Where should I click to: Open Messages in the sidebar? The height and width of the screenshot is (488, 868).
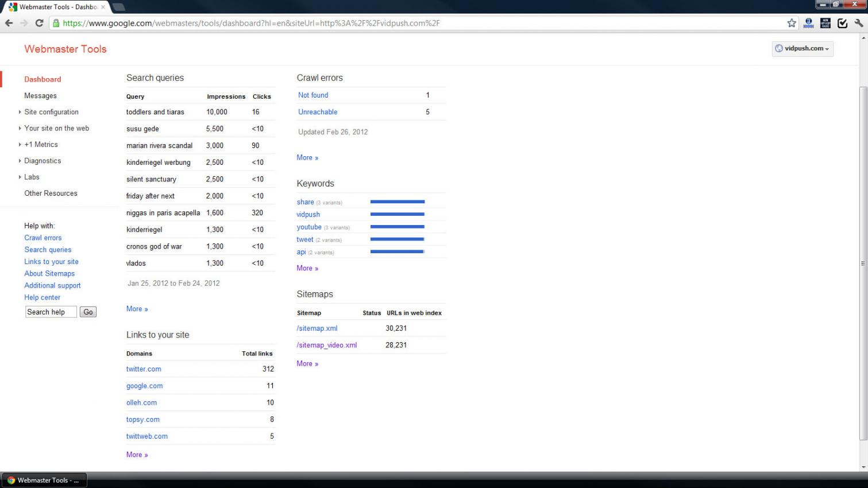40,96
